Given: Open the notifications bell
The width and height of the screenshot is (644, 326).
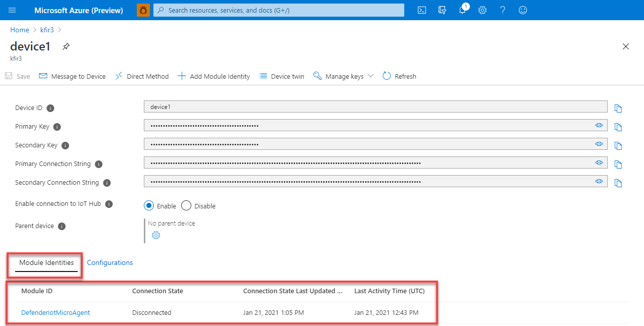Looking at the screenshot, I should click(462, 10).
